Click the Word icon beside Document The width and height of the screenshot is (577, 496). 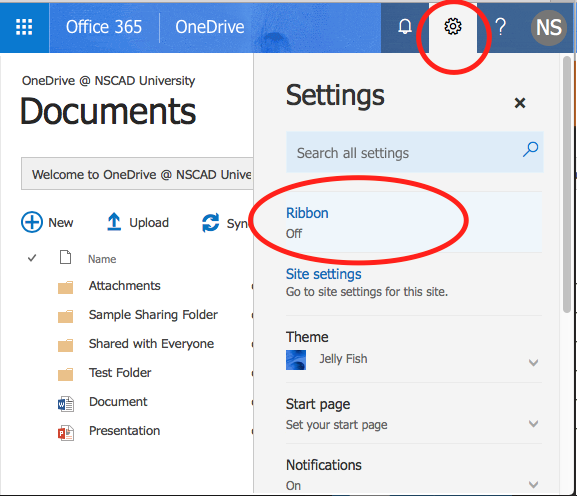pos(66,404)
